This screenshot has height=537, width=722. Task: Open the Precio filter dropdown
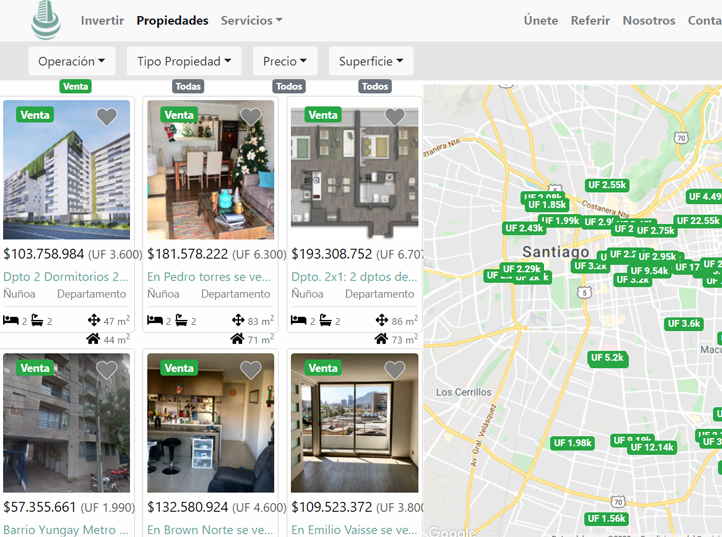(285, 61)
